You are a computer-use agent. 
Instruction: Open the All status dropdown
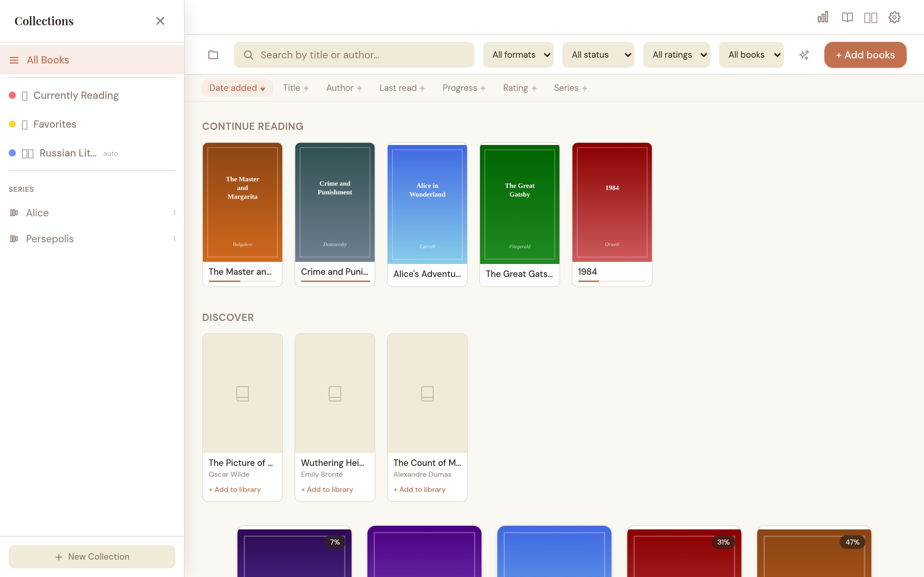[598, 54]
